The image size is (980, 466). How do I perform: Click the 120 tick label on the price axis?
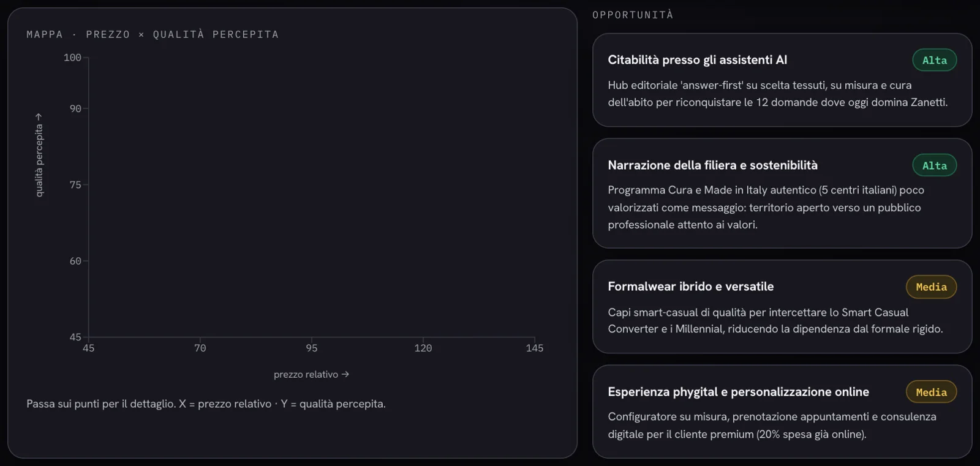pos(423,348)
